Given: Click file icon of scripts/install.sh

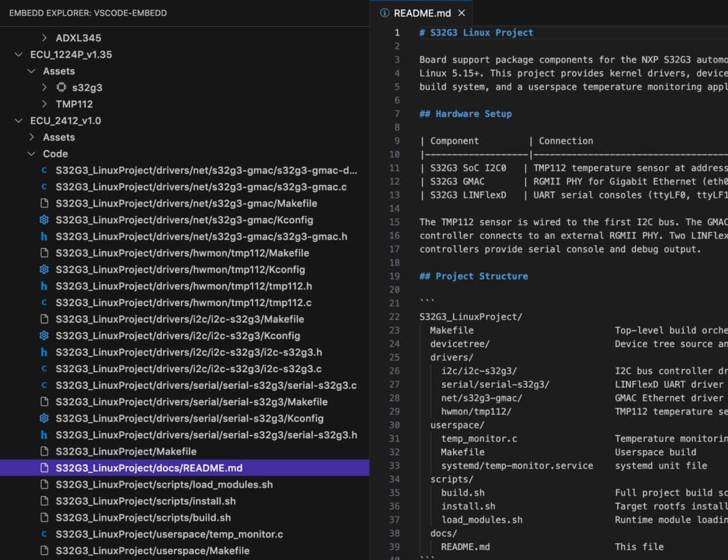Looking at the screenshot, I should point(44,501).
